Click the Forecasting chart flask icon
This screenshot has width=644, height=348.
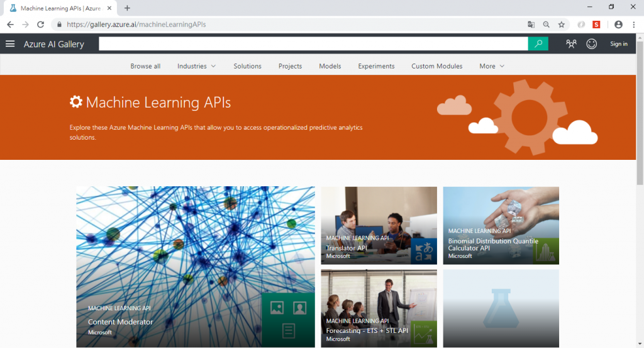click(x=424, y=334)
